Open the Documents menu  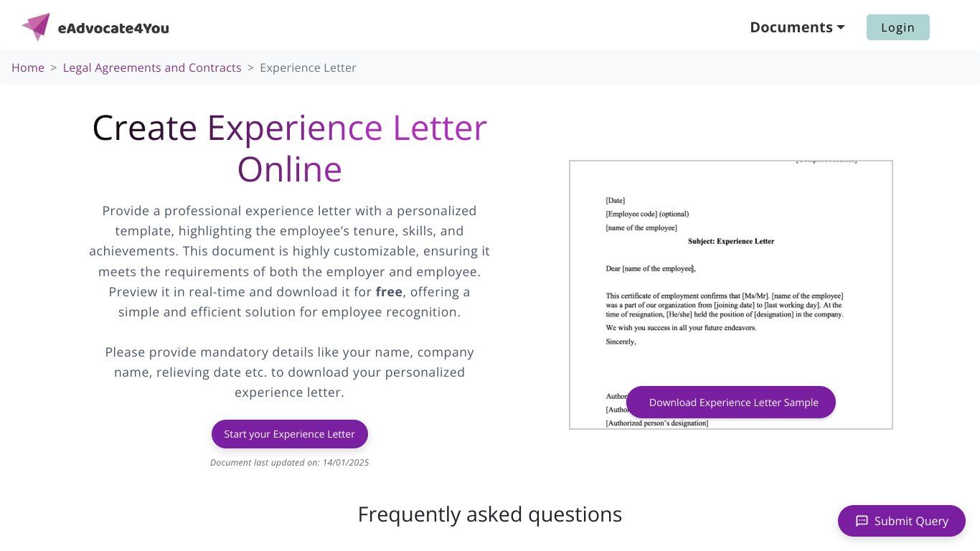coord(797,27)
